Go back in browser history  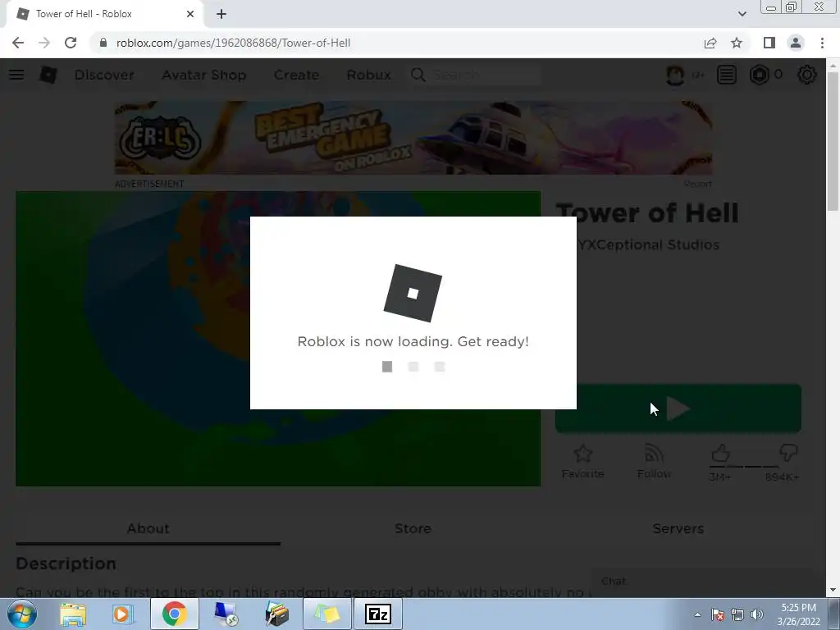click(x=18, y=43)
